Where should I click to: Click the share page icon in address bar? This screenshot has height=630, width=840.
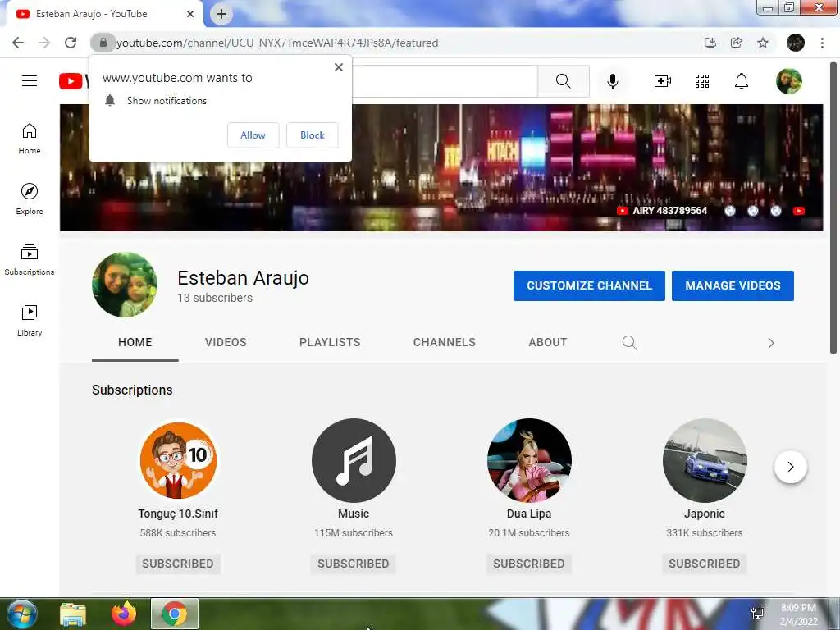click(x=737, y=43)
